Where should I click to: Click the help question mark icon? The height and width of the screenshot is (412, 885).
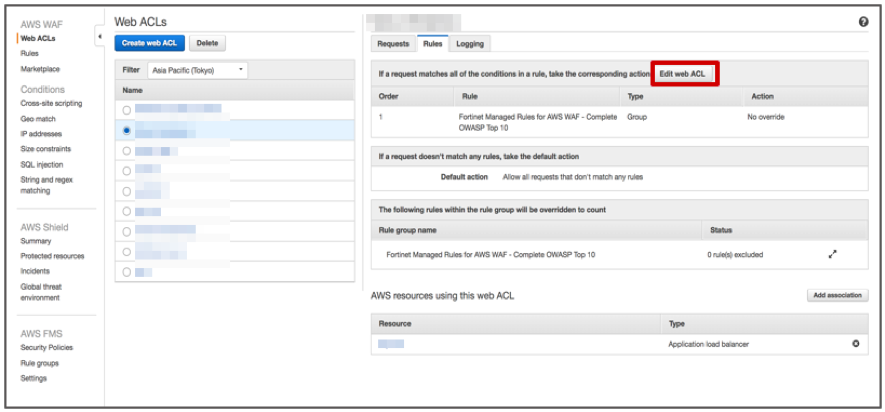(863, 22)
